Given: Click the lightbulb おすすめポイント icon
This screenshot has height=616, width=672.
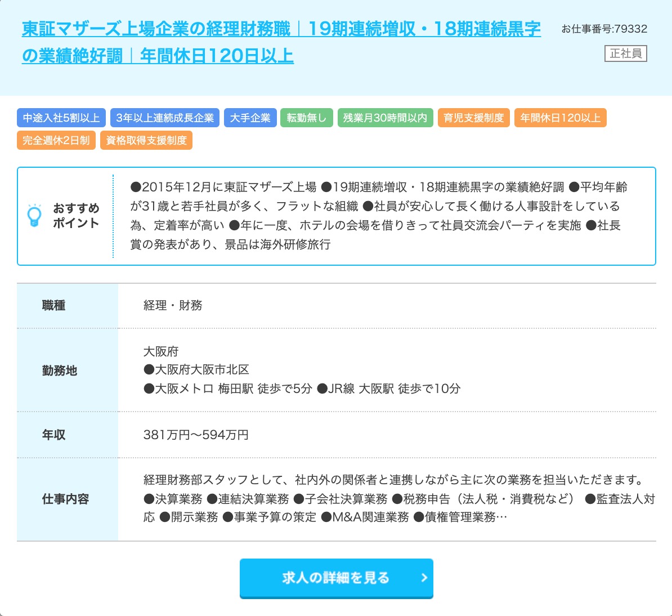Looking at the screenshot, I should pyautogui.click(x=35, y=216).
